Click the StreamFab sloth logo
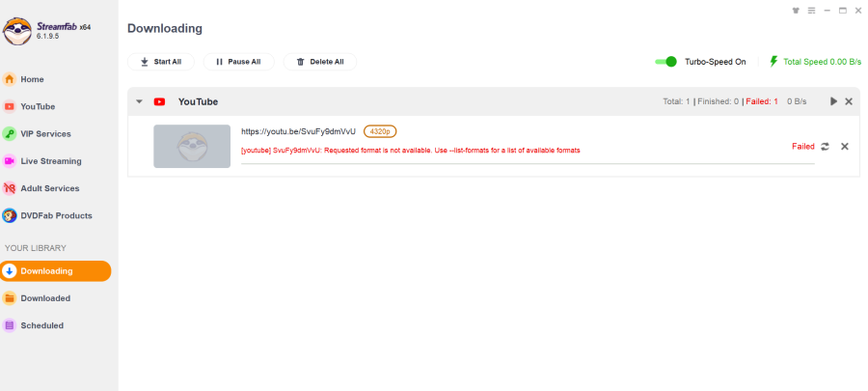Image resolution: width=868 pixels, height=391 pixels. pyautogui.click(x=17, y=31)
